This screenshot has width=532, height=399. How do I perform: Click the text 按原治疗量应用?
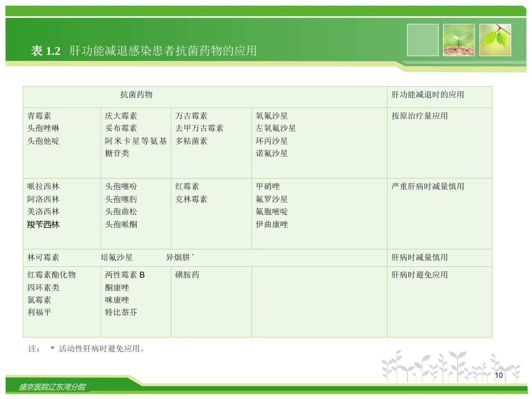tap(419, 116)
